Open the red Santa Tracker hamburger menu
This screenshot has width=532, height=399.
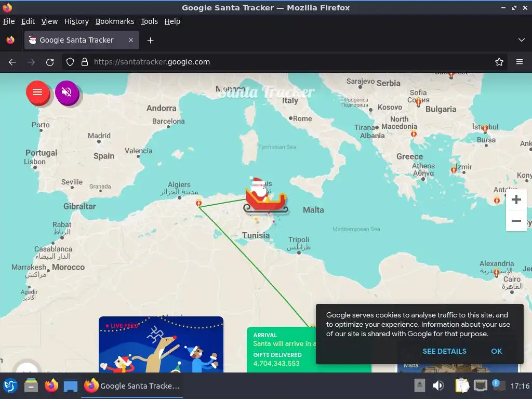pyautogui.click(x=37, y=92)
